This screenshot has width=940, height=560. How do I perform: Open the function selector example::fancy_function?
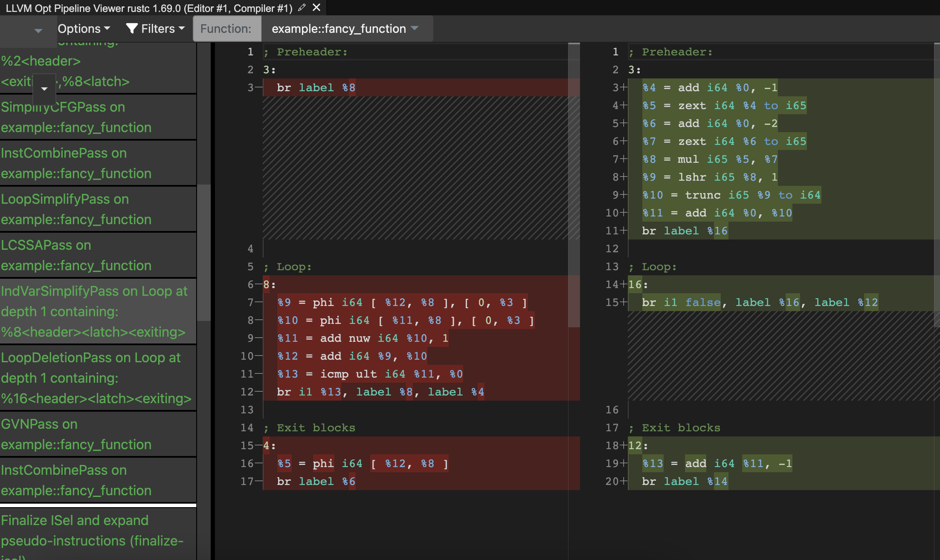[345, 29]
